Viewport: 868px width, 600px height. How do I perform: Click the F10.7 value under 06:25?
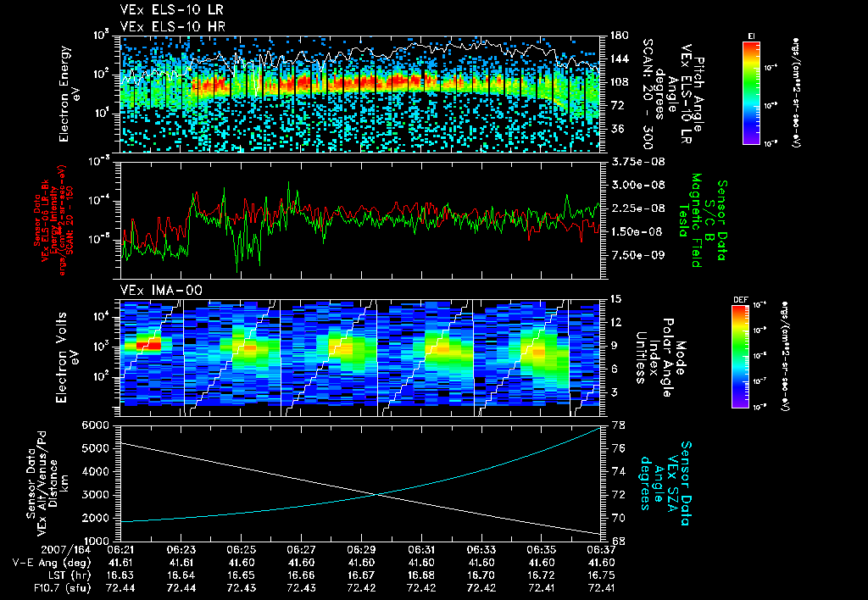pos(241,588)
